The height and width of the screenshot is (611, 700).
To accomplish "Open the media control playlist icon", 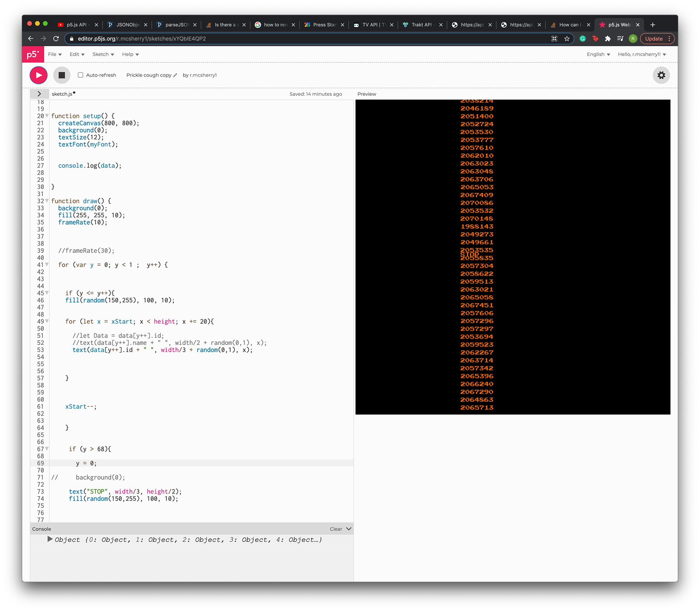I will click(x=620, y=39).
